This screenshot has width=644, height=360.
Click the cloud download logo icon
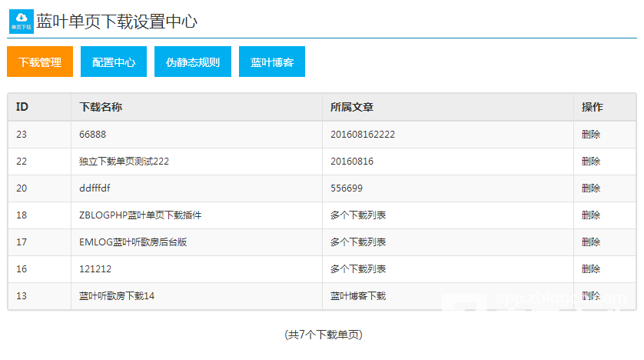pyautogui.click(x=22, y=22)
